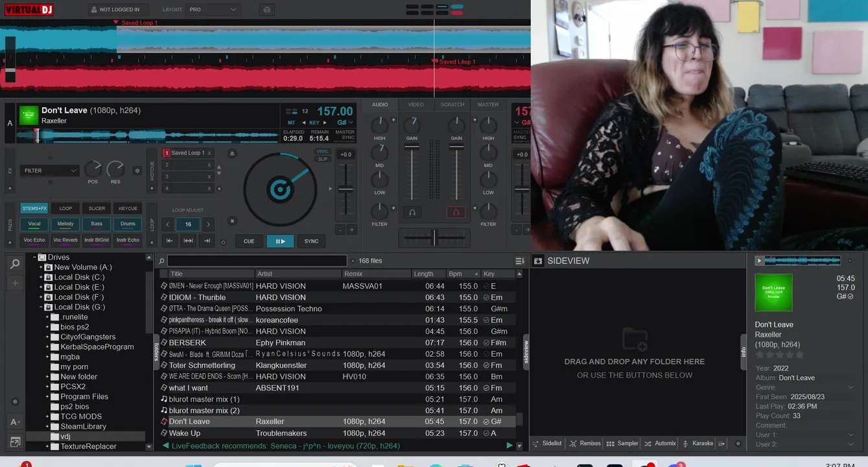Open the Automix panel button

[660, 444]
